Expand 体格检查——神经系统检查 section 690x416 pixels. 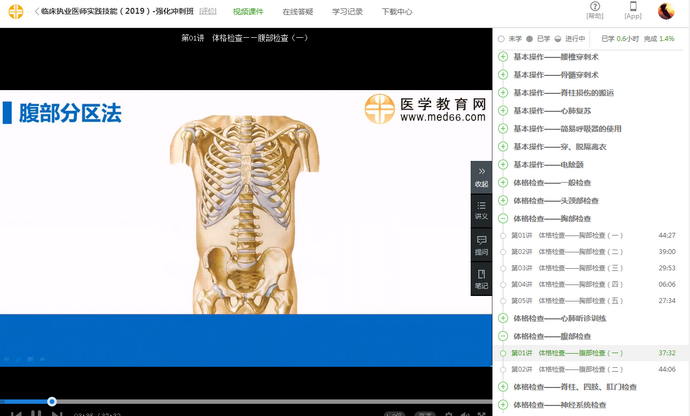[x=503, y=405]
